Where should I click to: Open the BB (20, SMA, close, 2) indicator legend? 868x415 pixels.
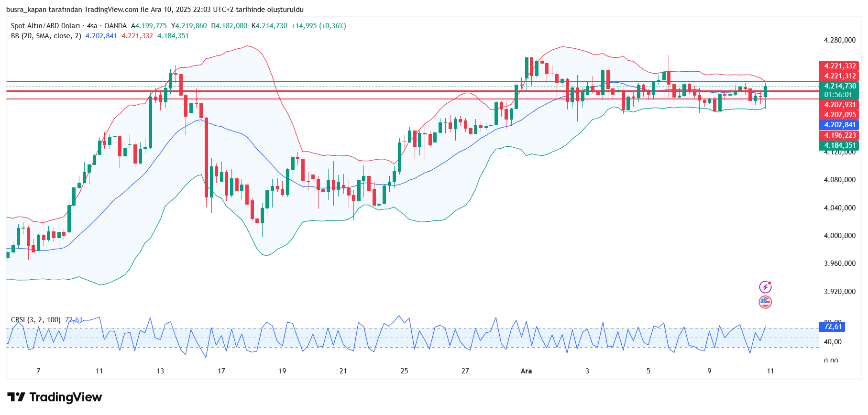(46, 36)
